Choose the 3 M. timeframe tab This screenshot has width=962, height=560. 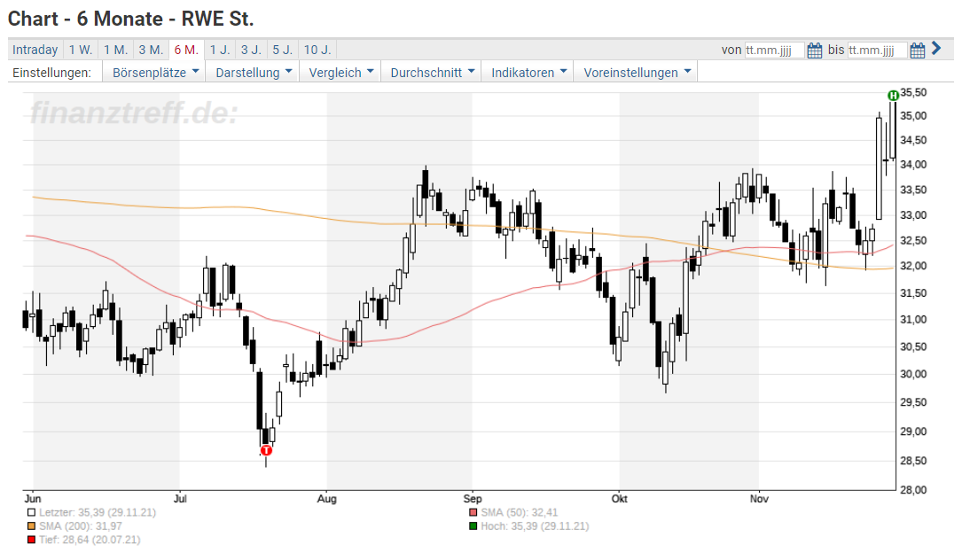point(151,50)
